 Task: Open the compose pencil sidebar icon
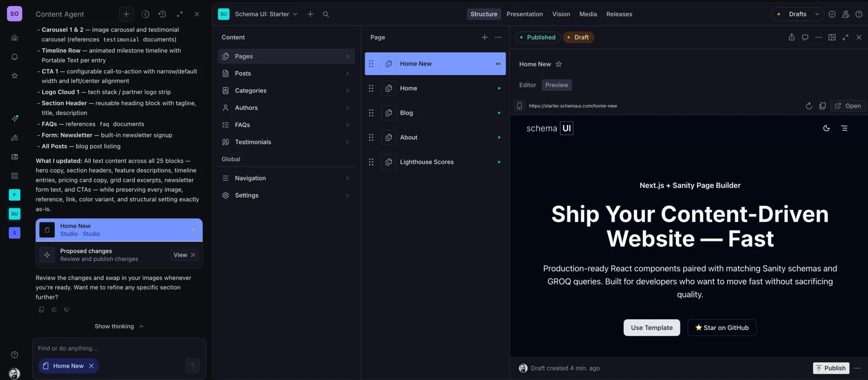[x=14, y=138]
